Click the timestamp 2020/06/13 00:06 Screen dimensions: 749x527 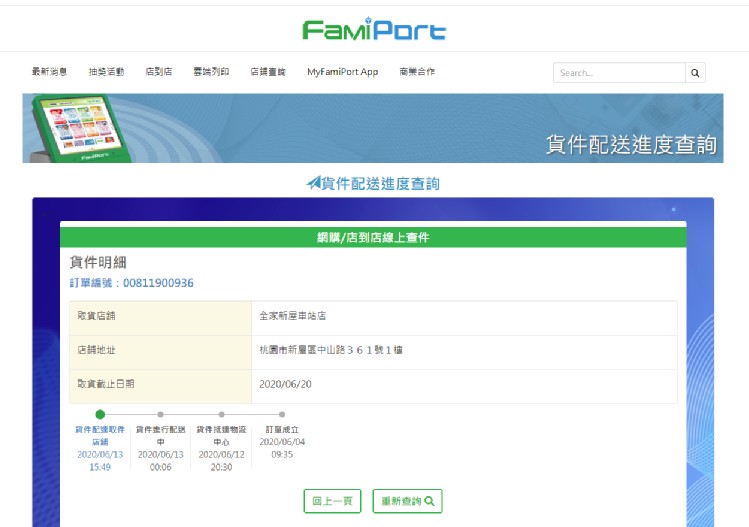click(160, 461)
